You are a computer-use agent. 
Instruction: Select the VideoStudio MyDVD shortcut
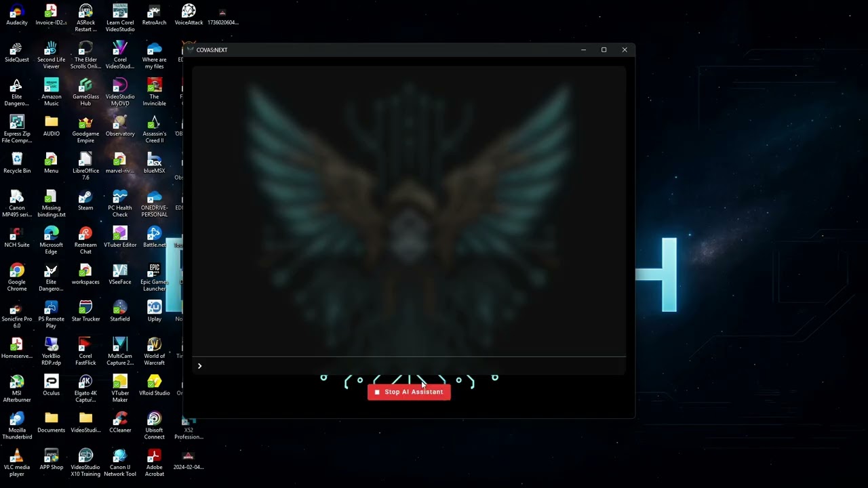[120, 92]
